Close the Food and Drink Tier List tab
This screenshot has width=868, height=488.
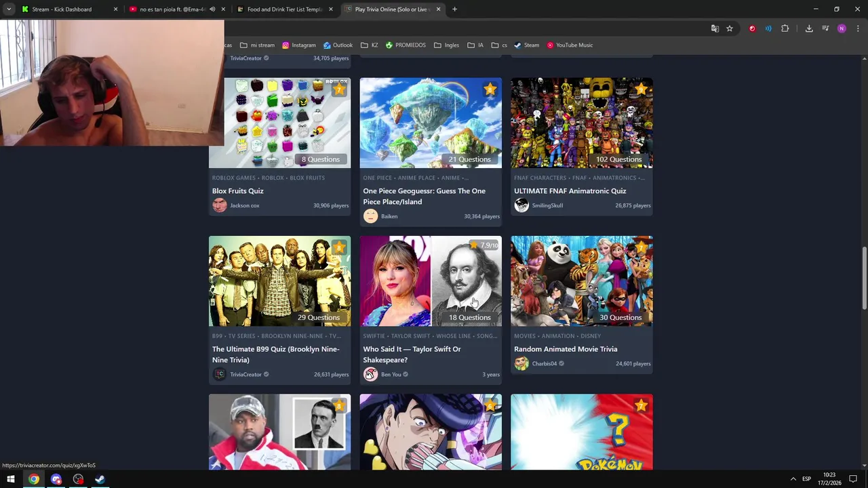[x=331, y=9]
